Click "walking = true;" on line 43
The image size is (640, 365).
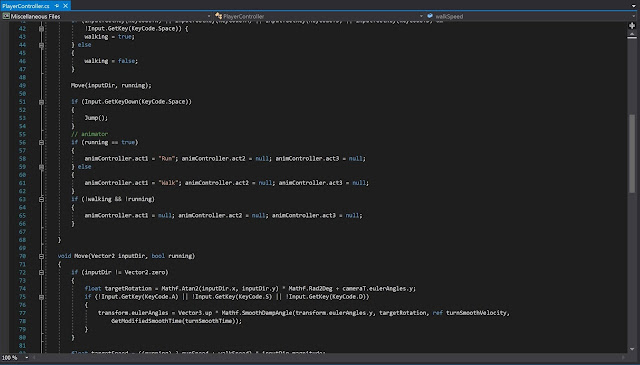109,37
